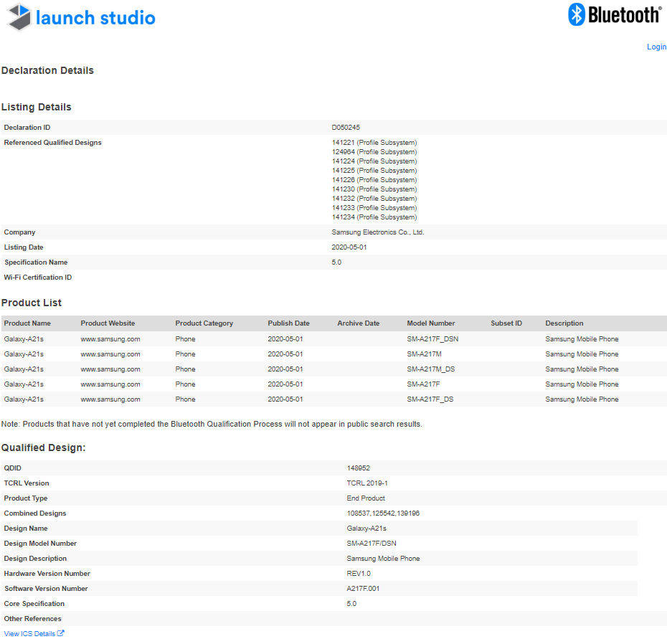Click the Declaration ID value D050245

pos(346,128)
